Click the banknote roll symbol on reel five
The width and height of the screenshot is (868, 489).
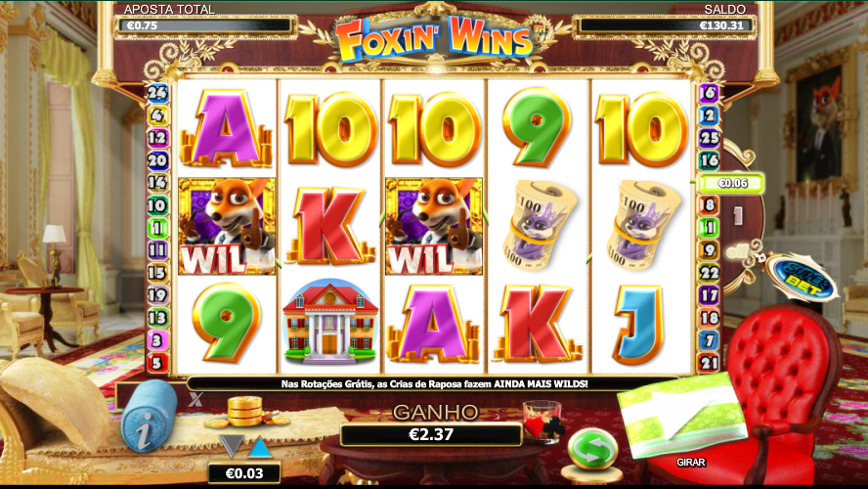tap(641, 225)
